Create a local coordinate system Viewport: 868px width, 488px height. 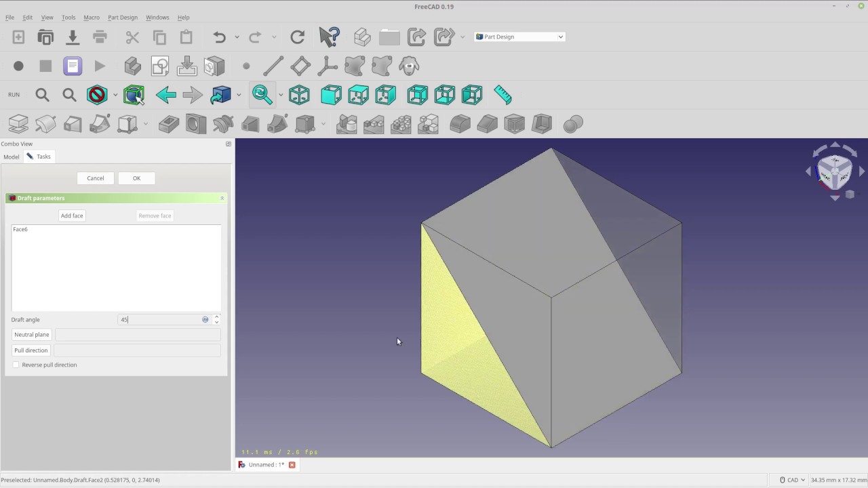coord(328,66)
